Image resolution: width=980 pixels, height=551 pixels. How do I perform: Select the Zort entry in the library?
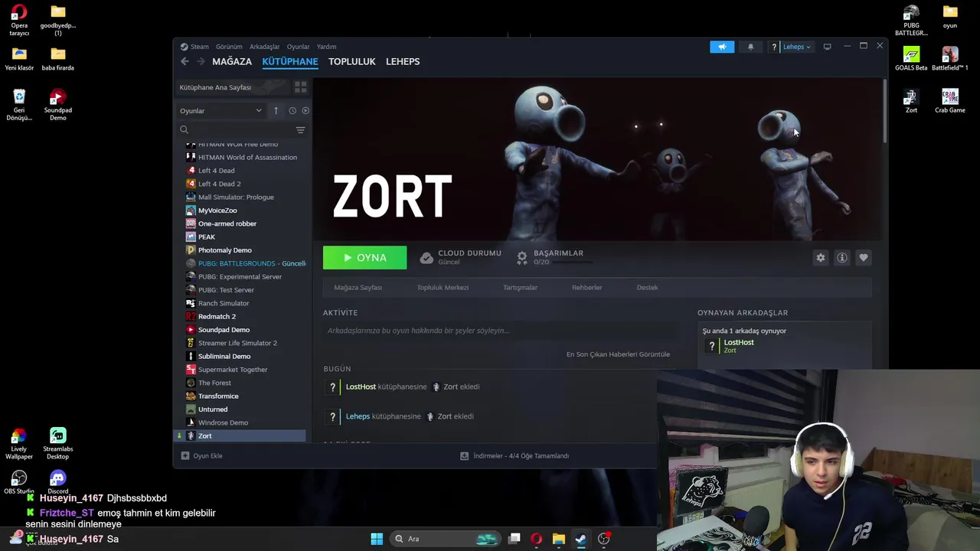[x=242, y=435]
